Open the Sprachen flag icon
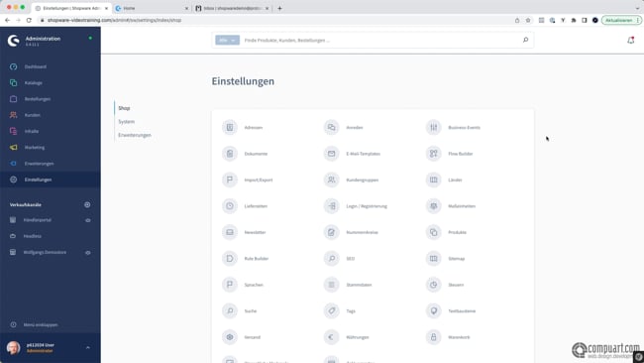The width and height of the screenshot is (644, 363). click(x=230, y=285)
